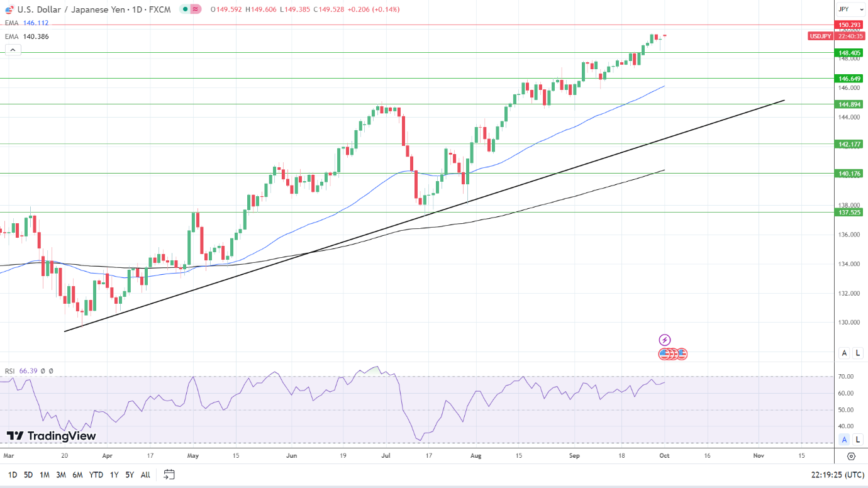This screenshot has height=488, width=868.
Task: Toggle log scale L in RSI pane
Action: click(858, 440)
